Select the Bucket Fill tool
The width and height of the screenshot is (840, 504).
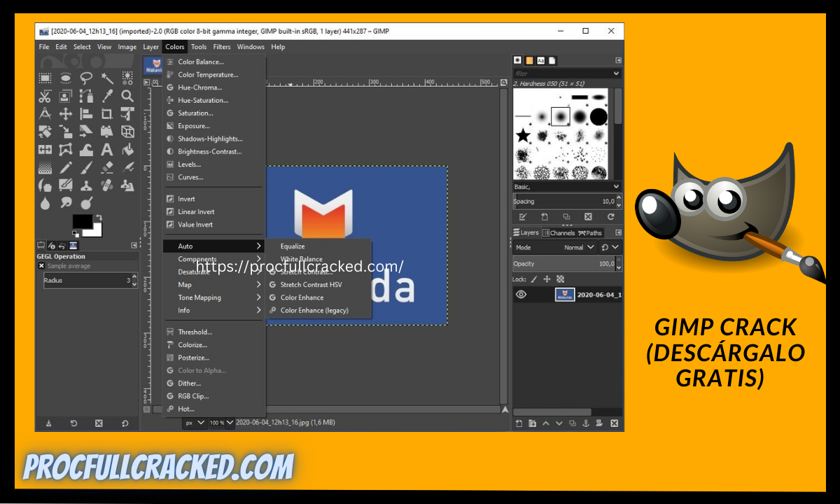(127, 150)
